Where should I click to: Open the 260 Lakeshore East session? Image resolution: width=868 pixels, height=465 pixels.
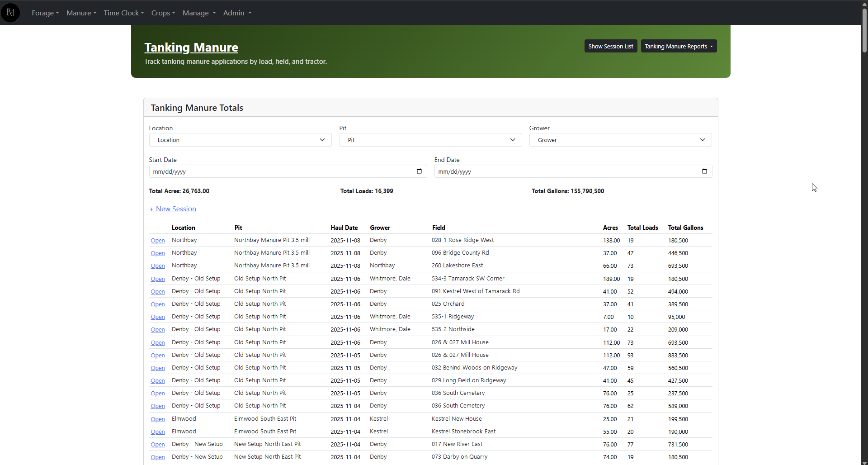158,266
